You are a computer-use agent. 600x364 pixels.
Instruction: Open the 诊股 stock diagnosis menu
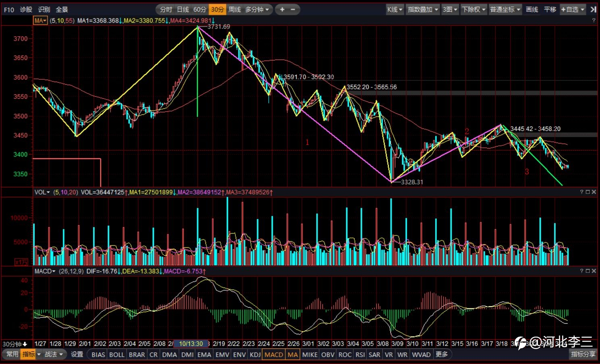[26, 9]
